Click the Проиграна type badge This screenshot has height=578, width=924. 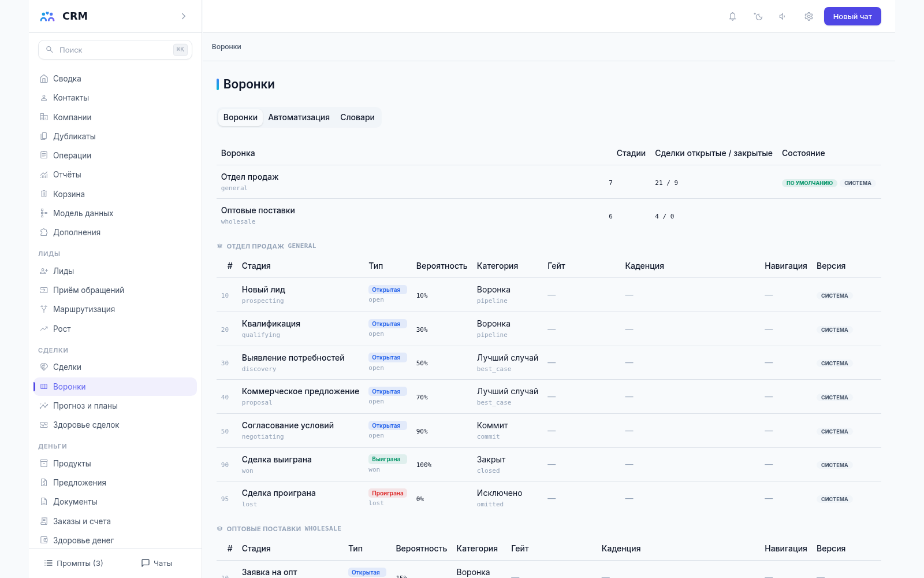click(388, 493)
